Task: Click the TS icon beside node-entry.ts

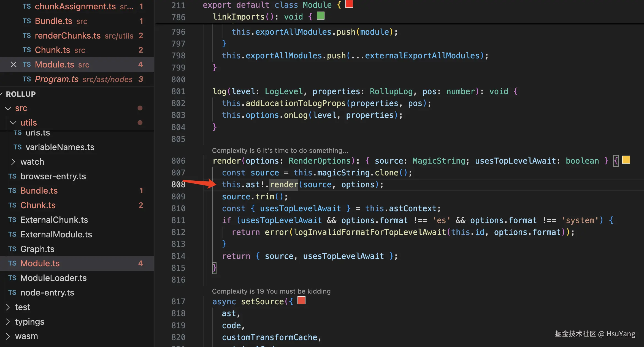Action: (12, 292)
